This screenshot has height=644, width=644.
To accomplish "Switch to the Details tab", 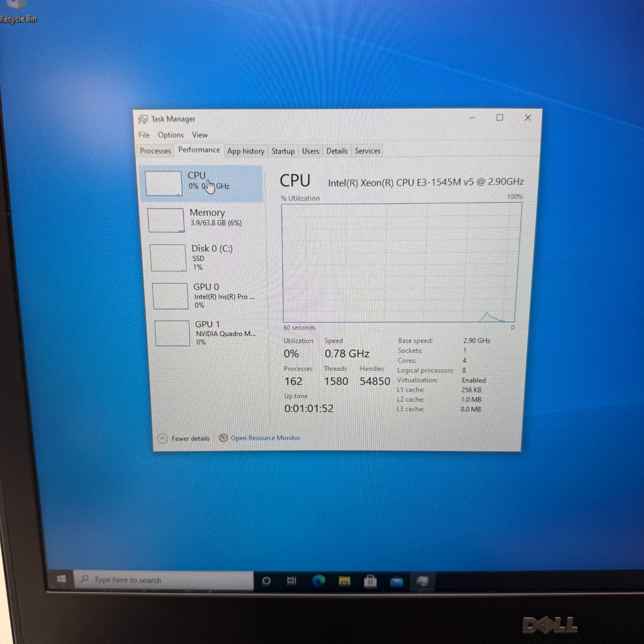I will [337, 151].
